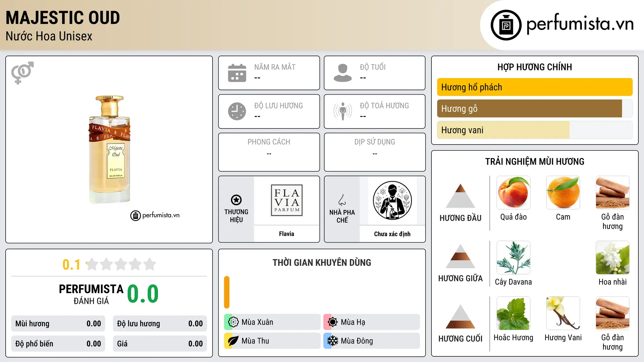
Task: Click the green 0.0 Perfumista score
Action: coord(143,294)
